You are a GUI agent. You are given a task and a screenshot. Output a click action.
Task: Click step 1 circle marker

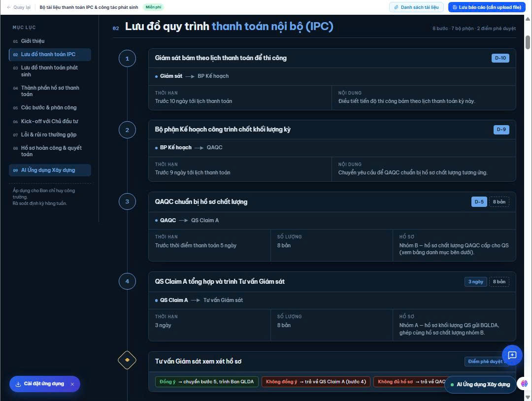click(x=127, y=58)
